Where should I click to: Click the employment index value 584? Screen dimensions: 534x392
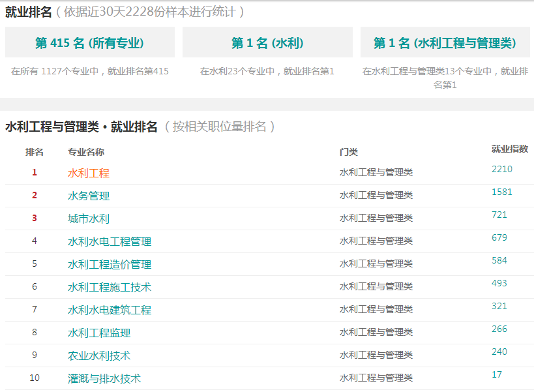pyautogui.click(x=499, y=260)
